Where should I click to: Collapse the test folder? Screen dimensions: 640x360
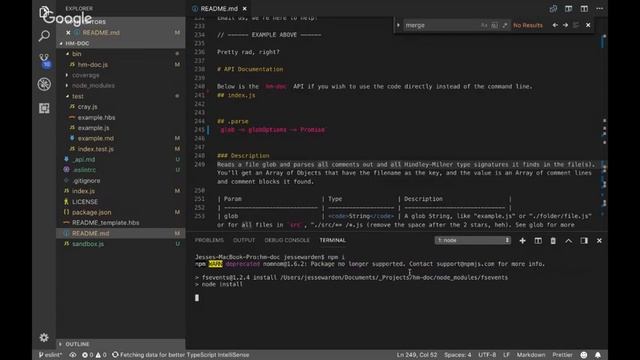[67, 96]
